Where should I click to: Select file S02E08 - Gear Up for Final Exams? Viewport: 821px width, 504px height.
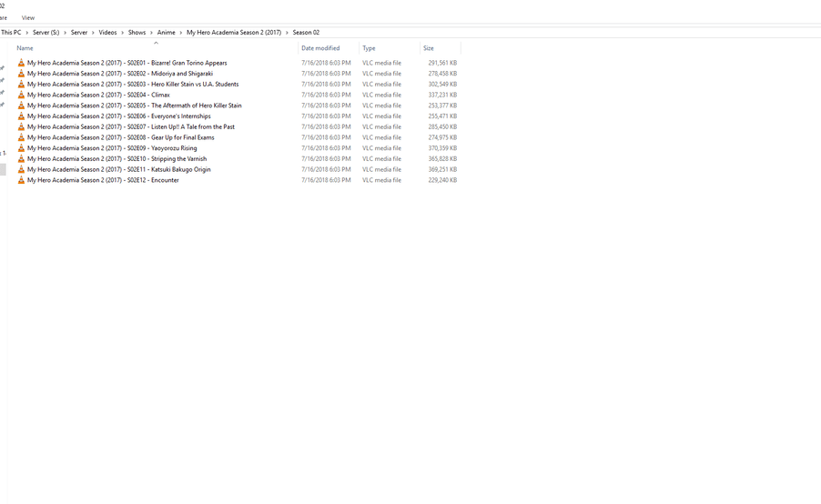(121, 137)
